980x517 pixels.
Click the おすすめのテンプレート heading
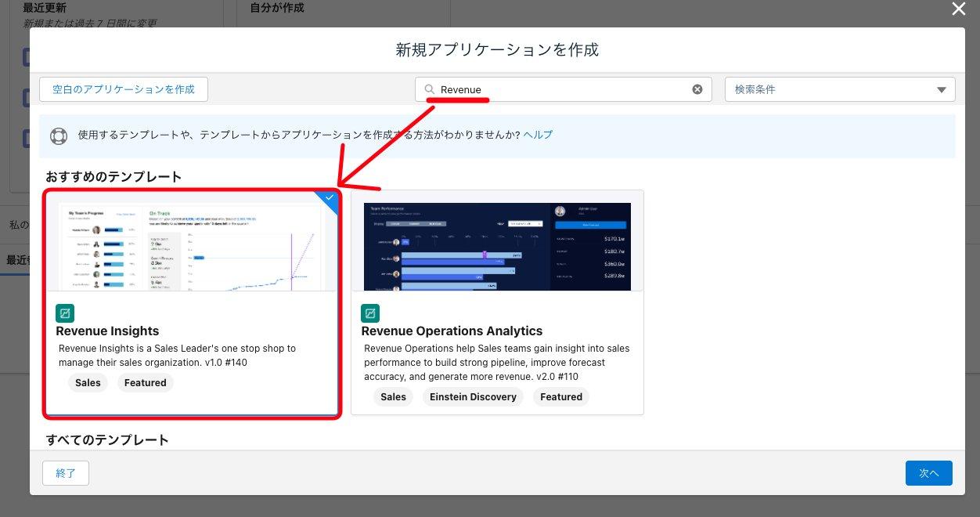(113, 177)
